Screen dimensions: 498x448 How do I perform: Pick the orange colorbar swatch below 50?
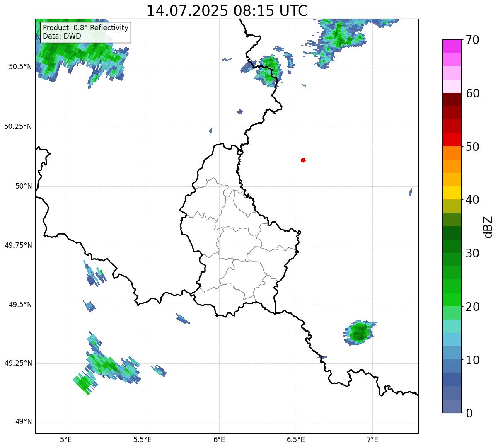pos(452,153)
